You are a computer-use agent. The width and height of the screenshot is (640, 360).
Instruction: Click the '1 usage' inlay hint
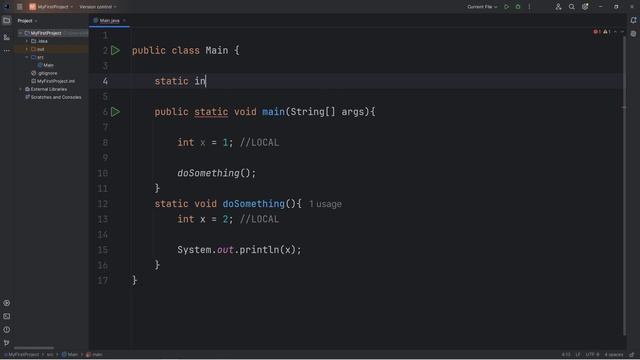(x=325, y=204)
